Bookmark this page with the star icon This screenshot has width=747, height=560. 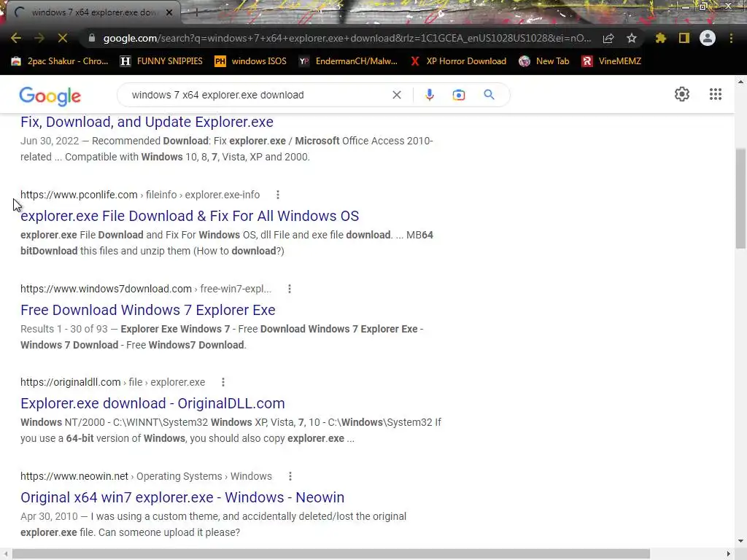pos(632,38)
